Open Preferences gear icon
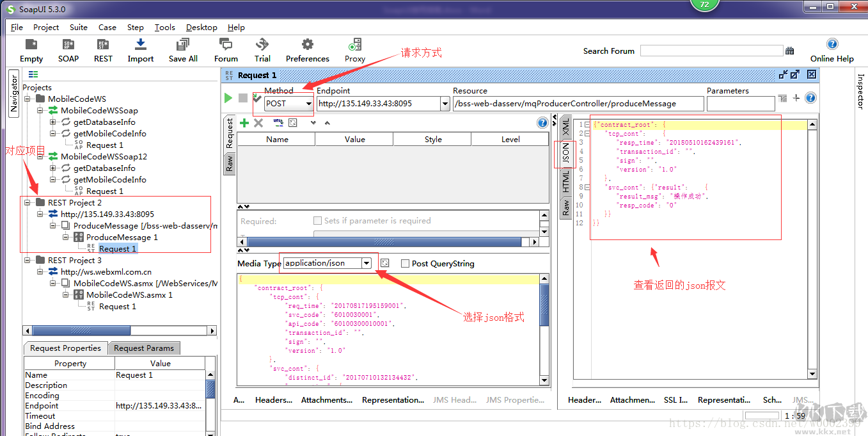 point(307,51)
